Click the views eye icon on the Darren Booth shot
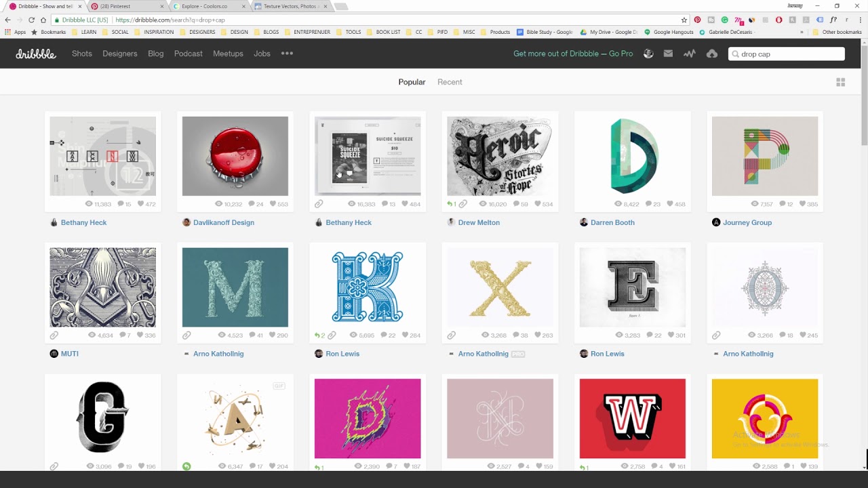868x488 pixels. 618,204
